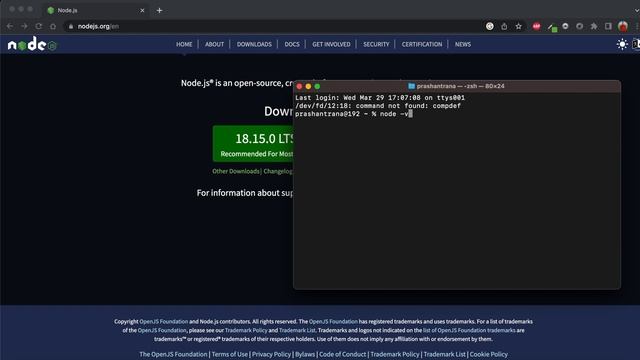Open the SECURITY nav item
Viewport: 640px width, 360px height.
(376, 44)
